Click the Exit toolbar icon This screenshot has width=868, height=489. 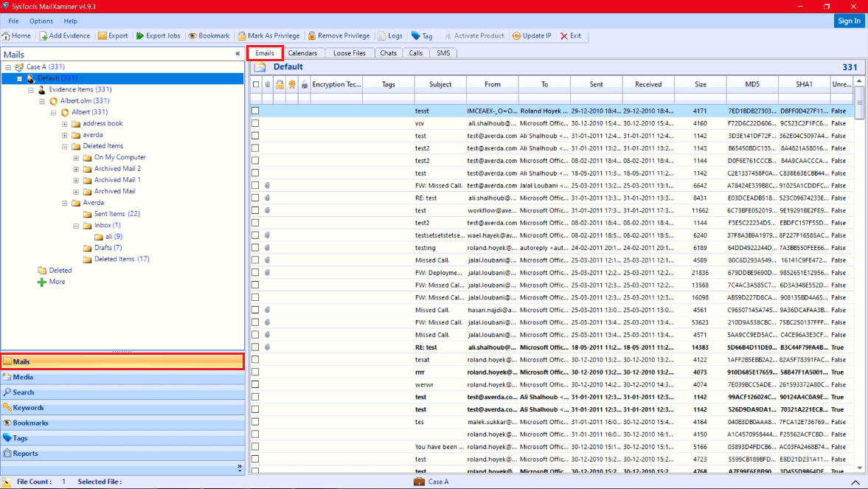(564, 36)
